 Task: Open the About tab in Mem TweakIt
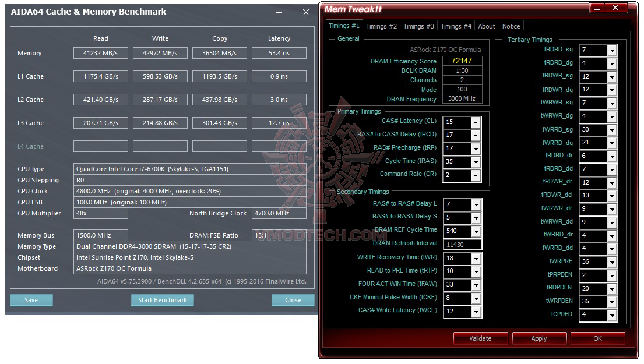point(487,26)
